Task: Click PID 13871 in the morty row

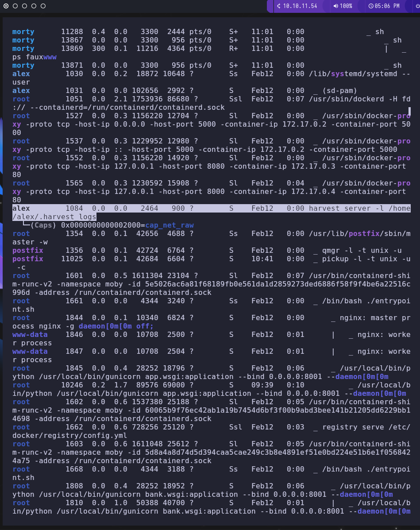Action: click(72, 65)
